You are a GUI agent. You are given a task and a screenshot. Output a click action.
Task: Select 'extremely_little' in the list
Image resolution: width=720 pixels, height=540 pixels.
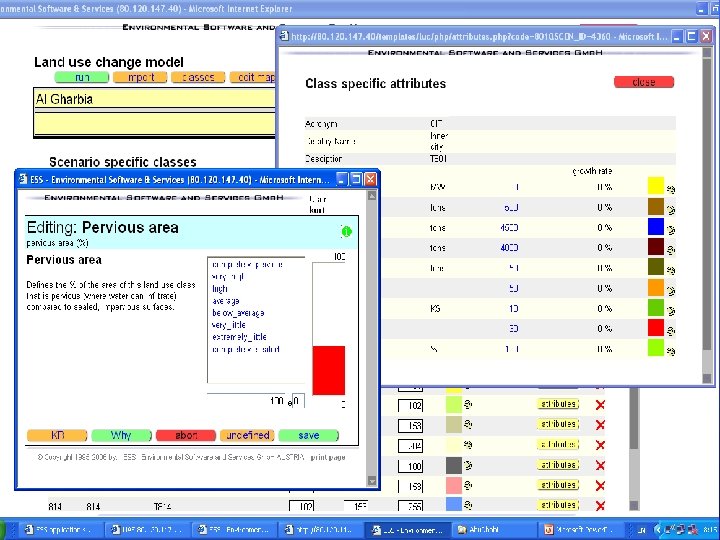239,337
